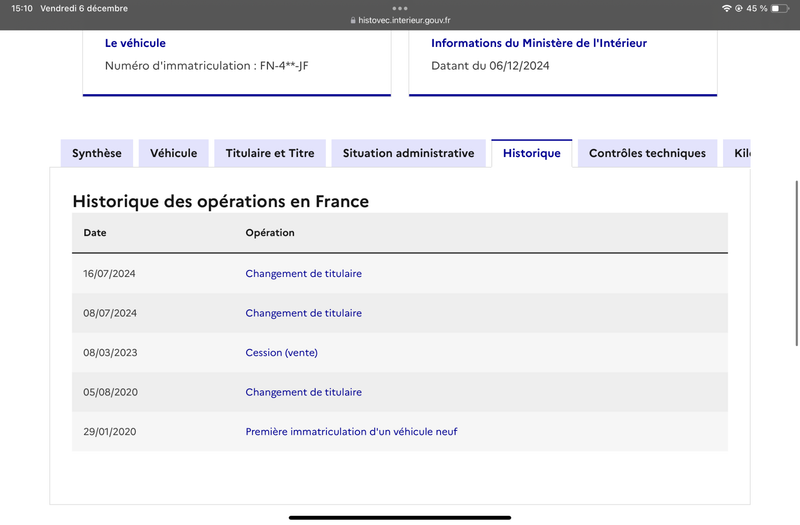Open the Synthèse tab
Image resolution: width=800 pixels, height=525 pixels.
(x=97, y=153)
